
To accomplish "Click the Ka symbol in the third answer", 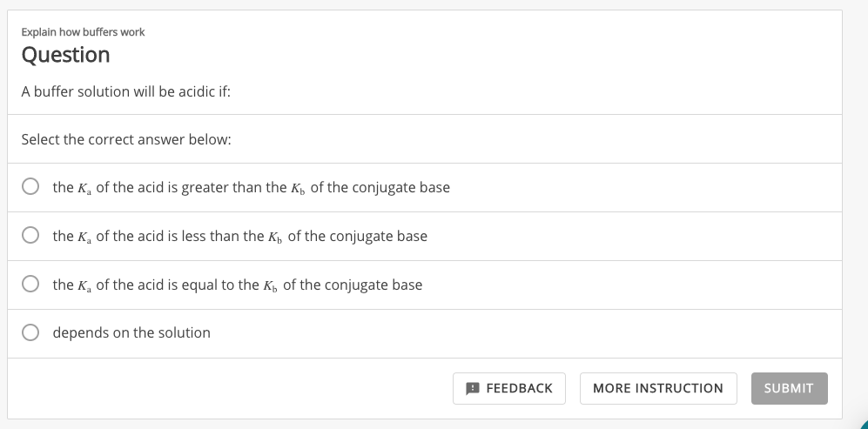I will pos(84,285).
